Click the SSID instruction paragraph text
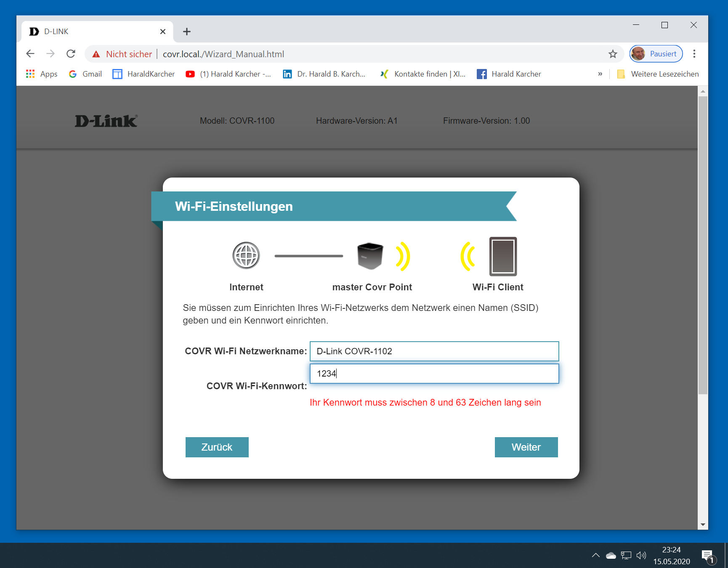728x568 pixels. pyautogui.click(x=361, y=314)
